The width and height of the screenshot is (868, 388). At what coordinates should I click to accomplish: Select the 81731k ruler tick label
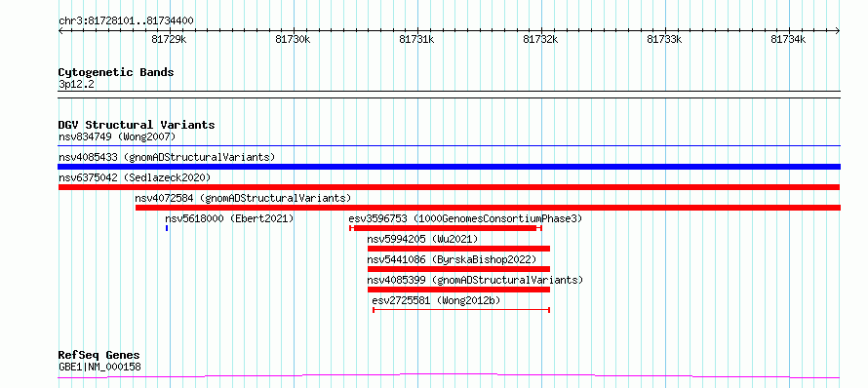pos(417,39)
